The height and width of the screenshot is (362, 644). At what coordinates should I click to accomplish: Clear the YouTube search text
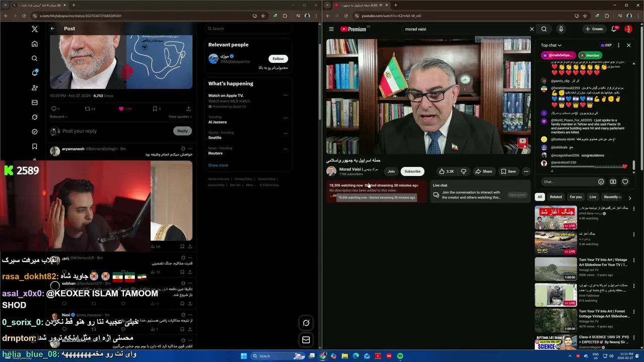point(532,29)
